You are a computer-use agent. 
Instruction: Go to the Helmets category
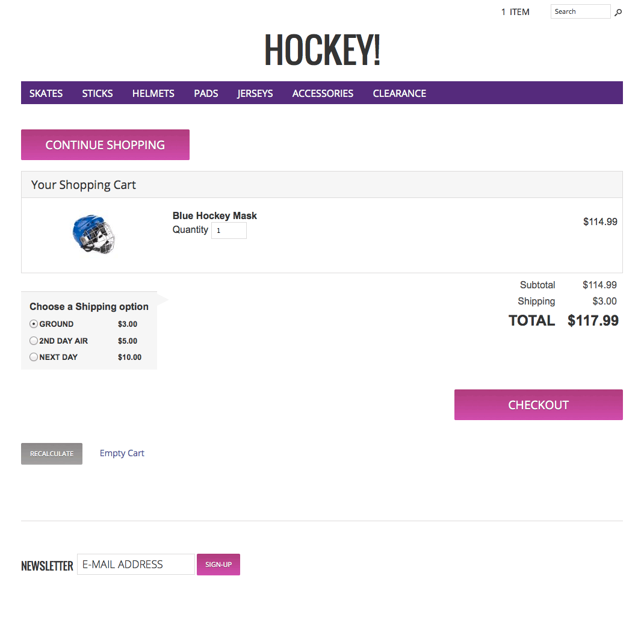(153, 93)
